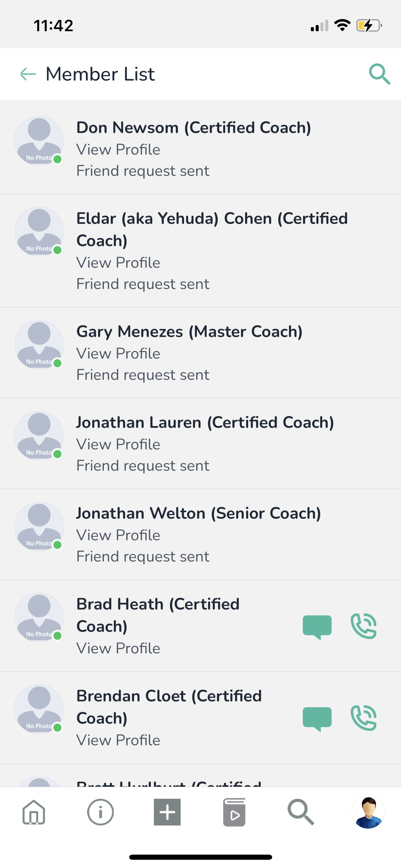The width and height of the screenshot is (401, 868).
Task: Start a call with Brendan Cloet
Action: click(364, 718)
